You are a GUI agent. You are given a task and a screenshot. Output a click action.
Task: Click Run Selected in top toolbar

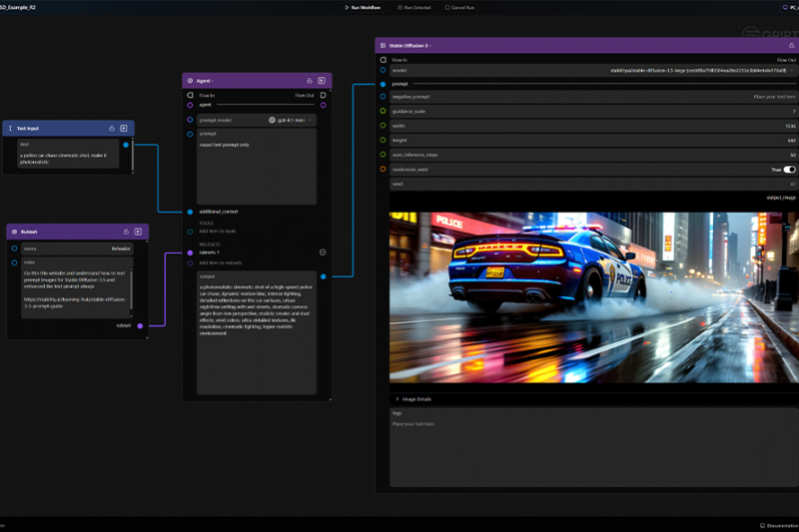tap(413, 7)
